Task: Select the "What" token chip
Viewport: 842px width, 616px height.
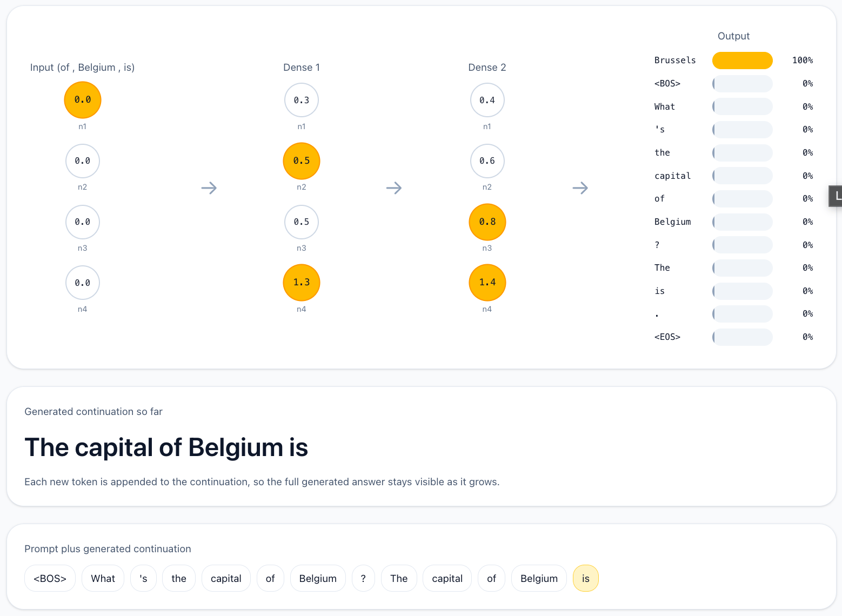Action: (x=103, y=579)
